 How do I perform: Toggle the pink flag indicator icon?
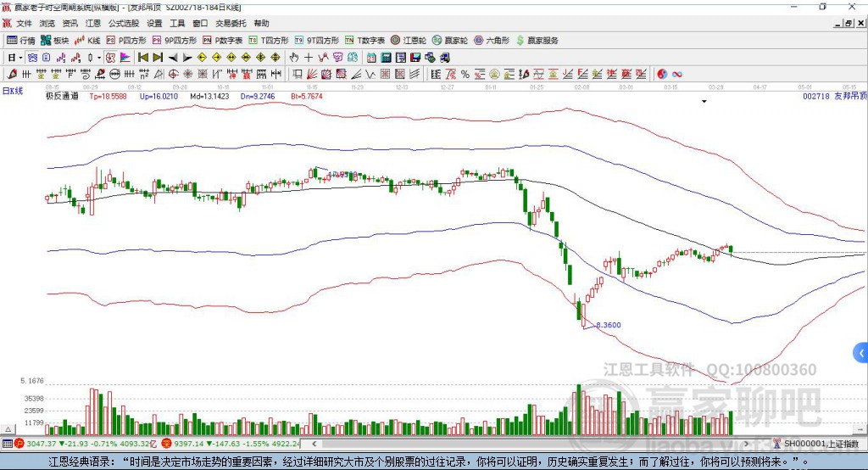(125, 58)
